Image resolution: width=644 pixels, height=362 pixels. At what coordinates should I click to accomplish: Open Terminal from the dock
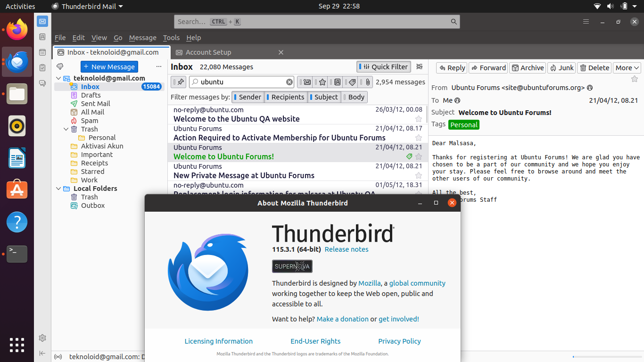(x=17, y=254)
